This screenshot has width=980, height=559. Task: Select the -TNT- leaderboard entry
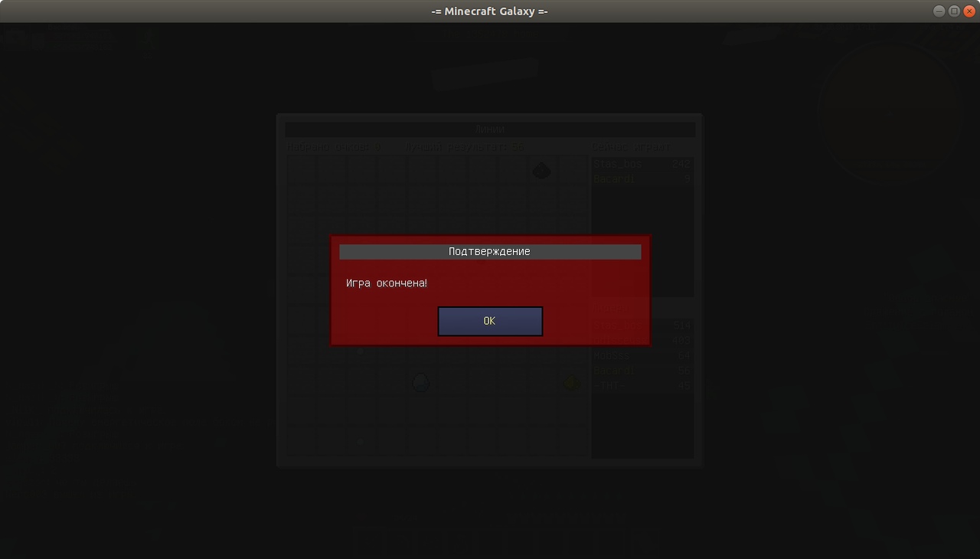coord(642,386)
